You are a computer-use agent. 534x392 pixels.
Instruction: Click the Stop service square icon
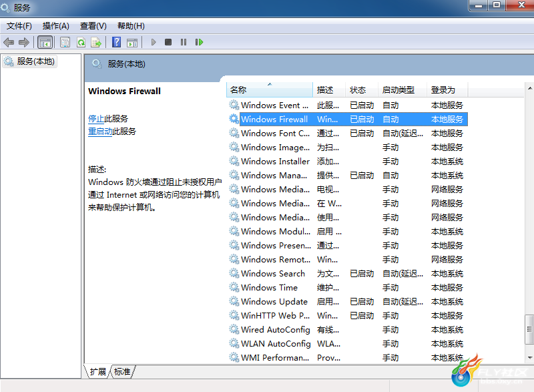tap(168, 42)
